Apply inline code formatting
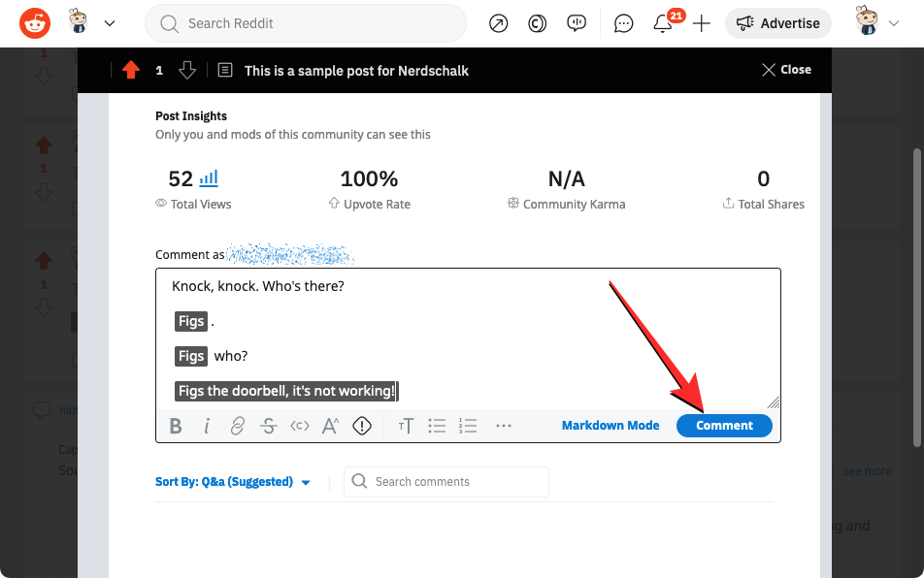 pos(300,426)
